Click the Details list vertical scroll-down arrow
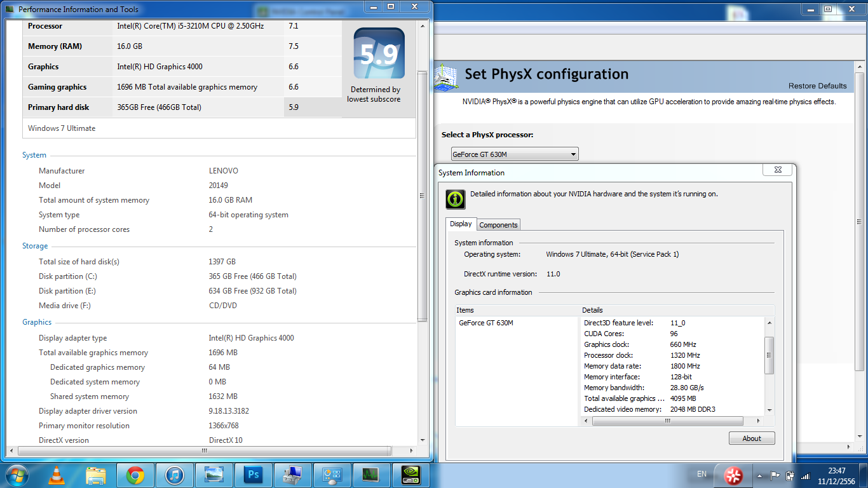This screenshot has height=488, width=868. 770,410
